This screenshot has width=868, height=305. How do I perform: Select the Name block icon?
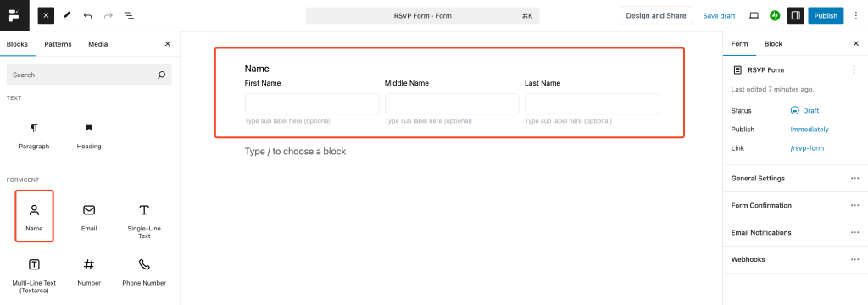coord(34,216)
